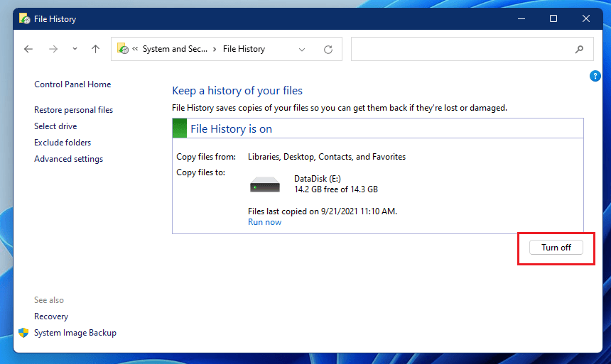The height and width of the screenshot is (364, 611).
Task: Click 'File History is on' status text
Action: tap(231, 129)
